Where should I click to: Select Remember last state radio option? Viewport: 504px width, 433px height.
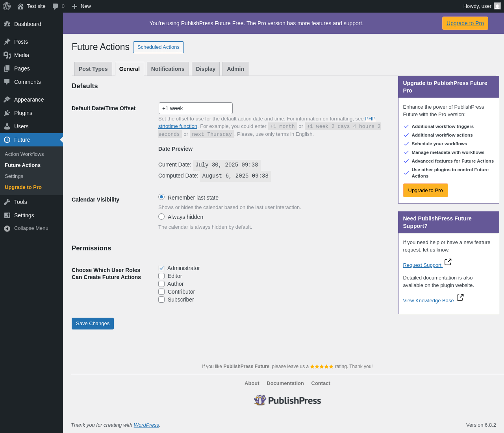[x=161, y=197]
